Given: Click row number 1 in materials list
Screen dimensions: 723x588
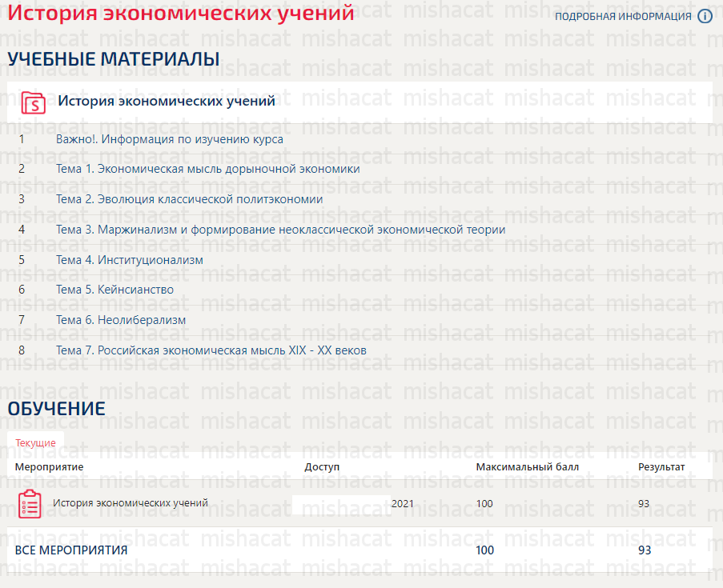Looking at the screenshot, I should point(22,139).
